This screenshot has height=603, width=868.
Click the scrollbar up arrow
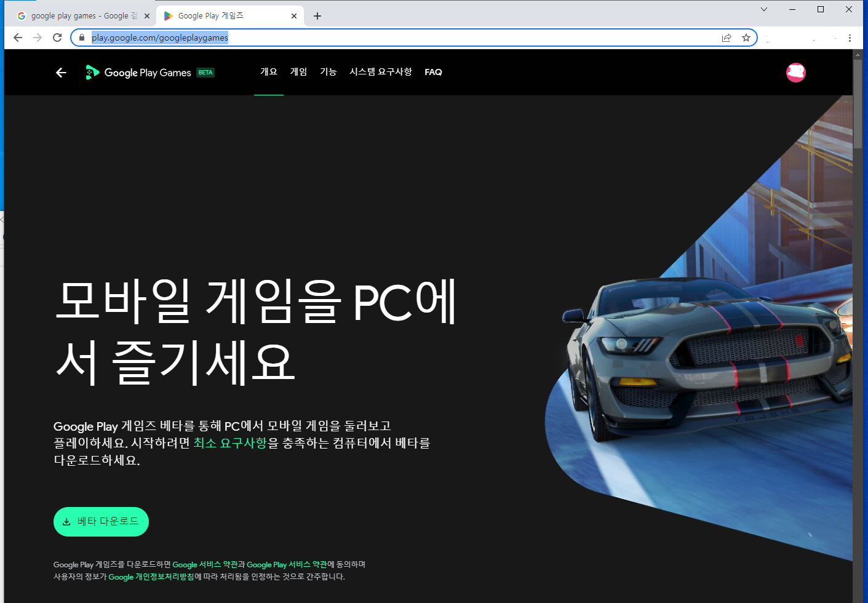(x=858, y=55)
